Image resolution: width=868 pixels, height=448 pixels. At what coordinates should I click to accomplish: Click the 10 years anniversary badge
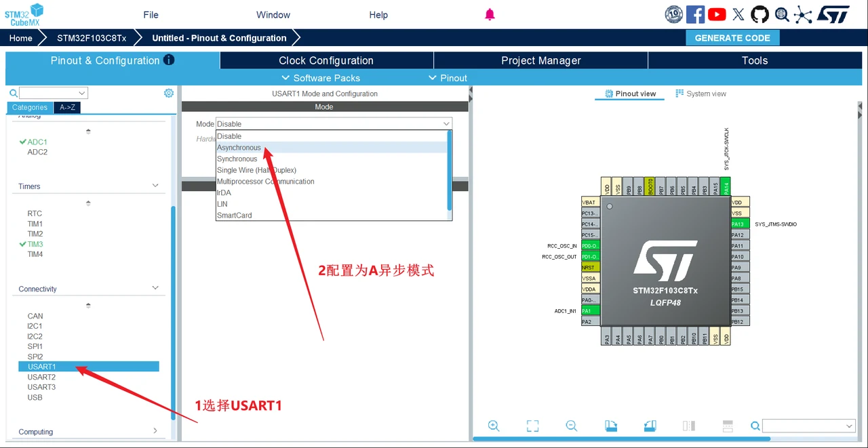click(673, 14)
